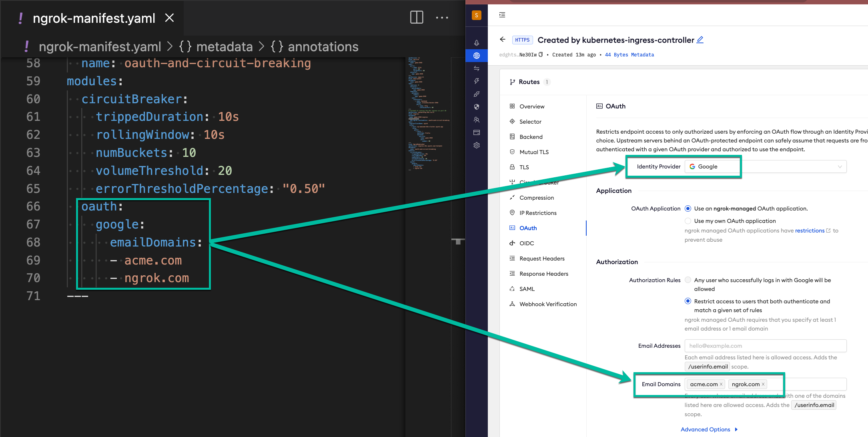
Task: Open the 44 Bytes Metadata link
Action: pyautogui.click(x=629, y=55)
